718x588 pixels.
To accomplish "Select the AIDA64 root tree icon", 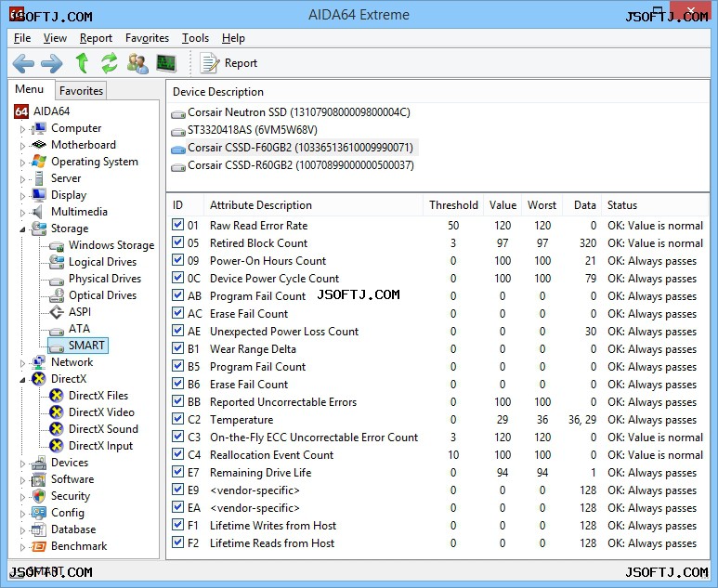I will coord(21,111).
